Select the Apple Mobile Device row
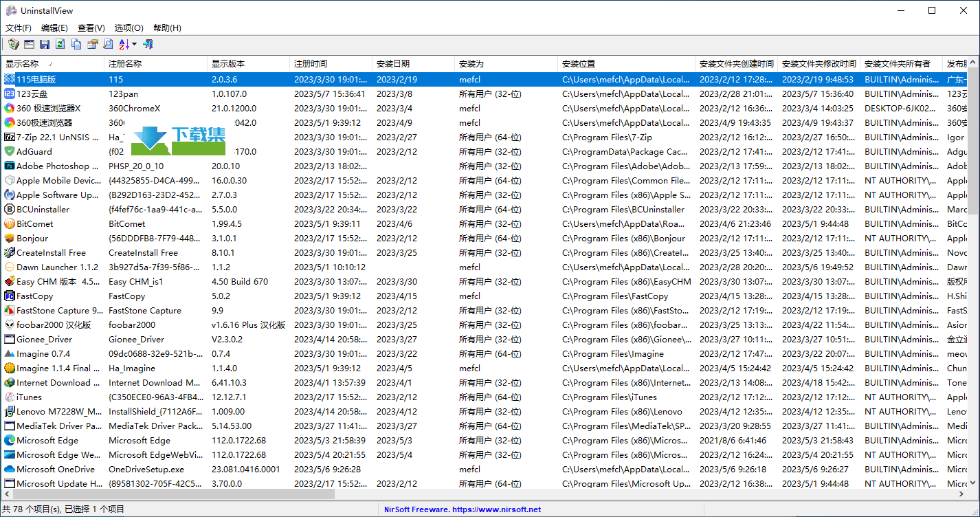This screenshot has height=517, width=980. [x=484, y=180]
